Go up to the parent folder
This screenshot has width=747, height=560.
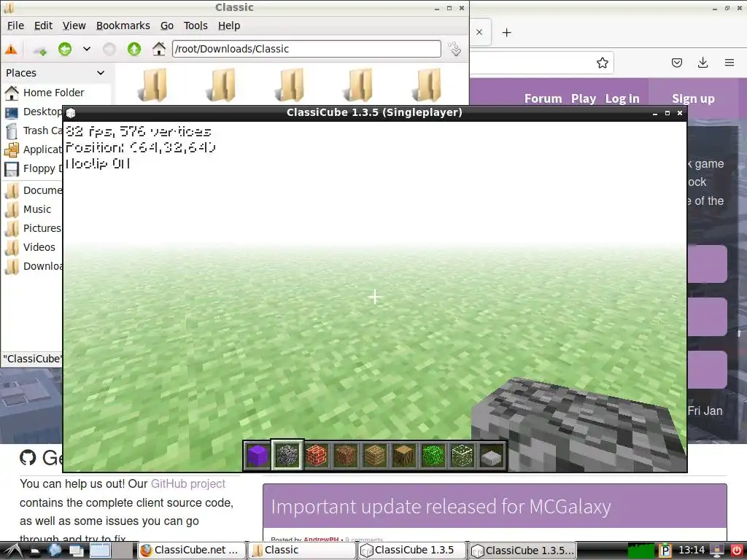(134, 49)
